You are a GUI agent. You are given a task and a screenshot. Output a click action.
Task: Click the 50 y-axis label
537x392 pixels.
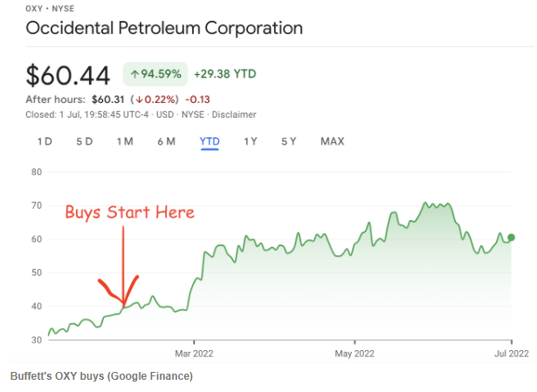37,272
